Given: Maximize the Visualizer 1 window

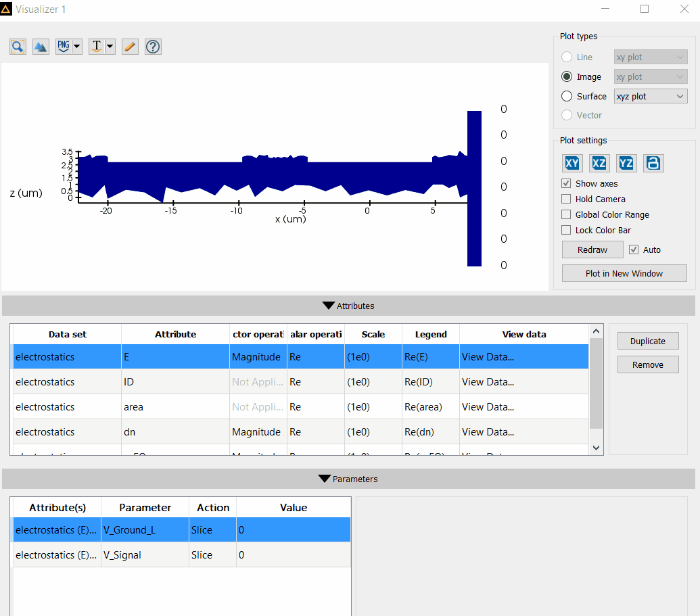Looking at the screenshot, I should point(644,9).
